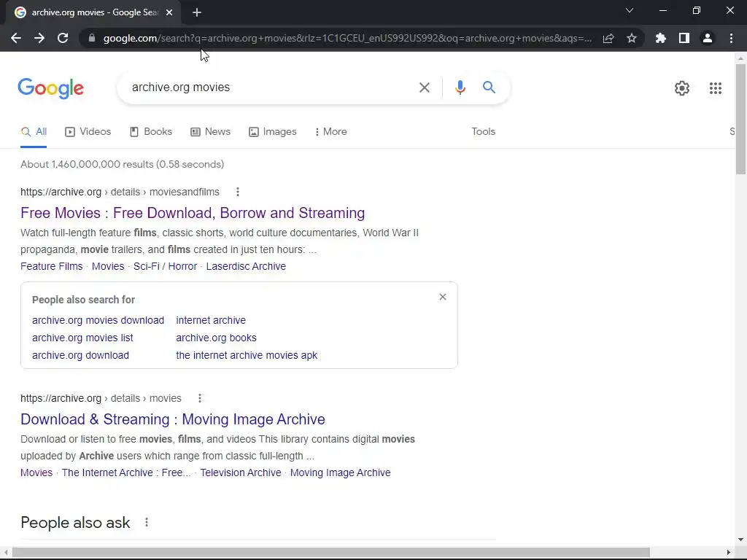Submit search with magnifier icon

click(489, 87)
